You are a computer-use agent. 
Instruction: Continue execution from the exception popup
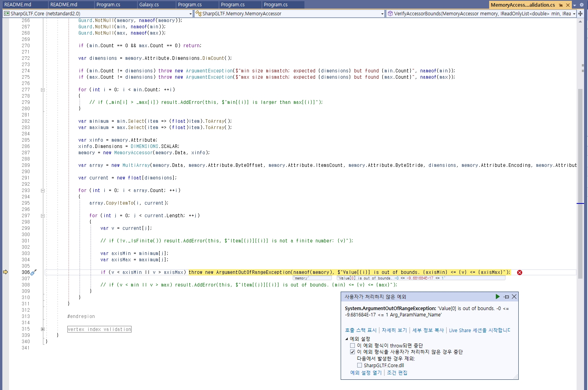pyautogui.click(x=497, y=296)
